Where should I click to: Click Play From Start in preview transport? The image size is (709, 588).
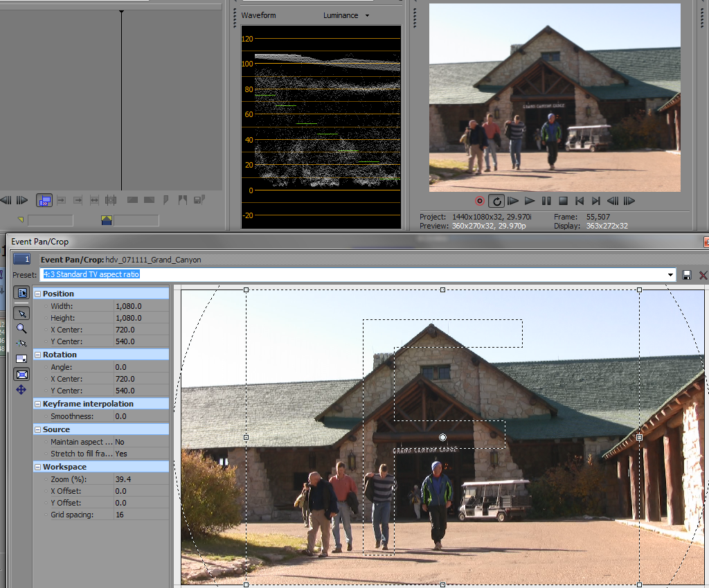(x=513, y=201)
